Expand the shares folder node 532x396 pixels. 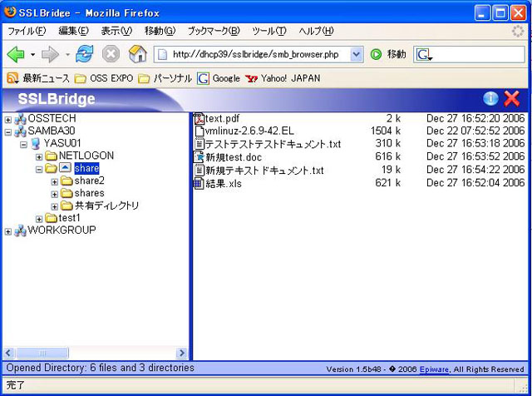pyautogui.click(x=55, y=195)
